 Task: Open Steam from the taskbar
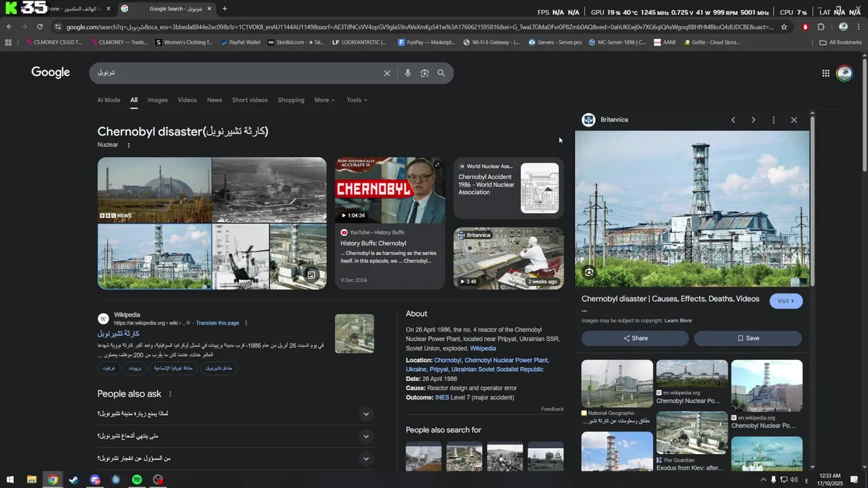click(73, 480)
